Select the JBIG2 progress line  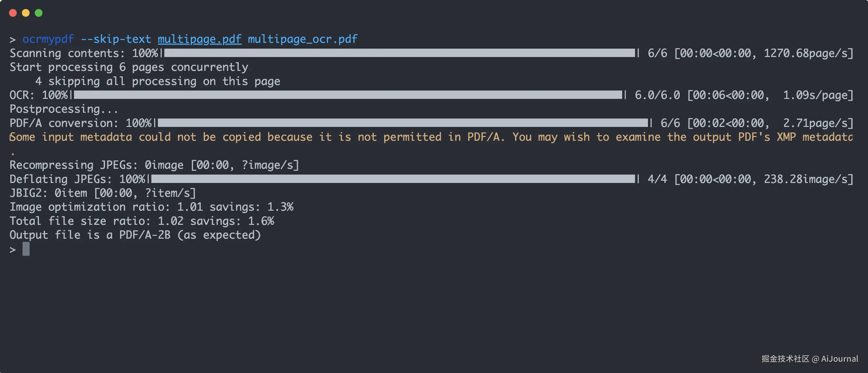103,193
